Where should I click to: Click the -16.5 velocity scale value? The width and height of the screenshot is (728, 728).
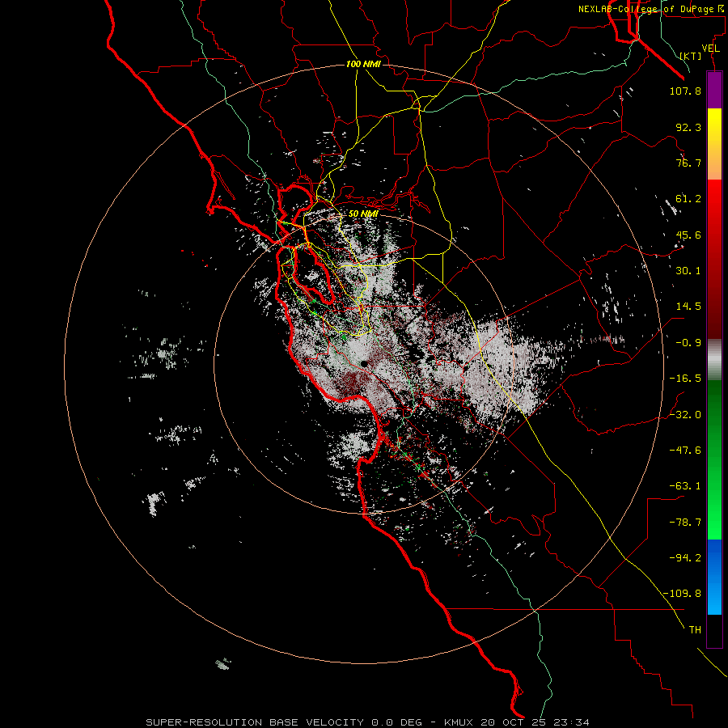click(x=685, y=379)
